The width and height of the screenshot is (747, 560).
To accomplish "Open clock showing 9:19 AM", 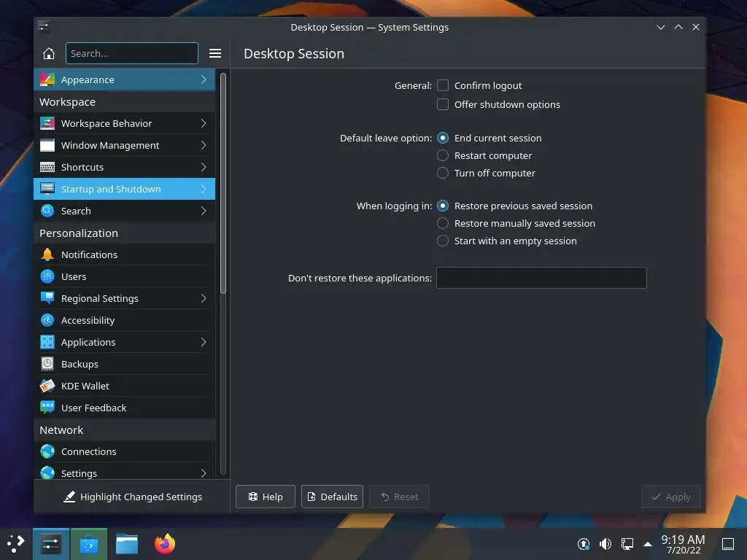I will tap(683, 544).
